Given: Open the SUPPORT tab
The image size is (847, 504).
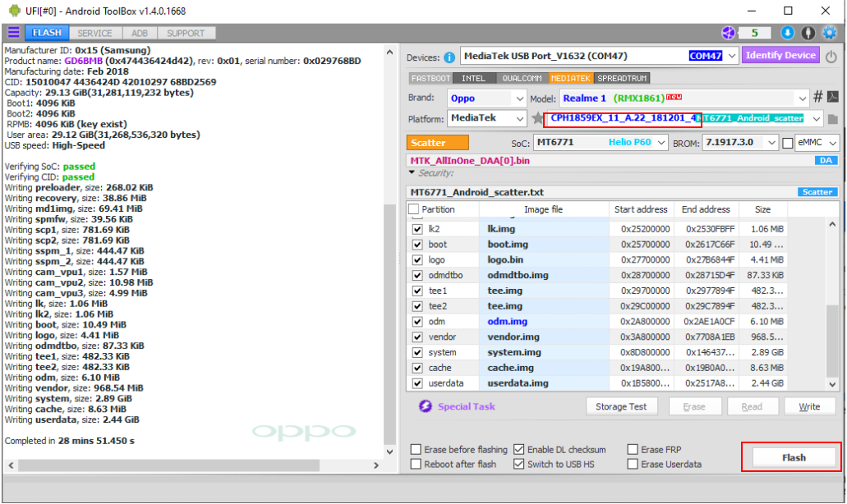Looking at the screenshot, I should pyautogui.click(x=186, y=33).
